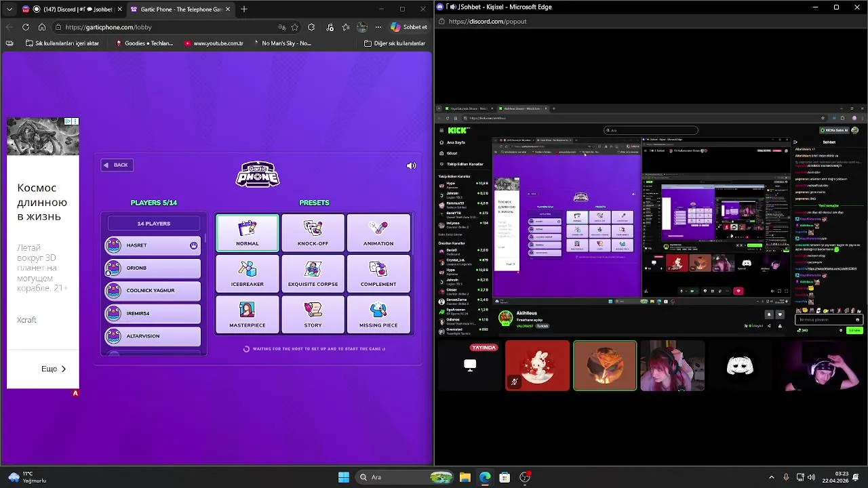Image resolution: width=868 pixels, height=488 pixels.
Task: Click the red-haired user's webcam tile
Action: pos(672,366)
